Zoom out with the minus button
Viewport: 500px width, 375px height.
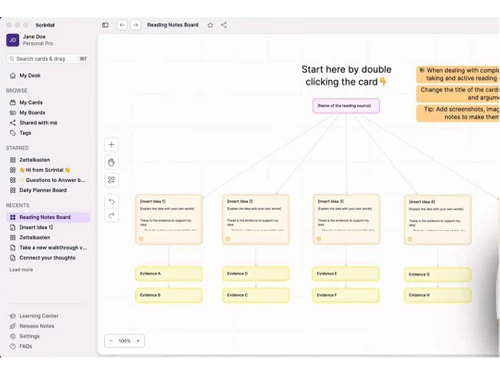click(111, 341)
